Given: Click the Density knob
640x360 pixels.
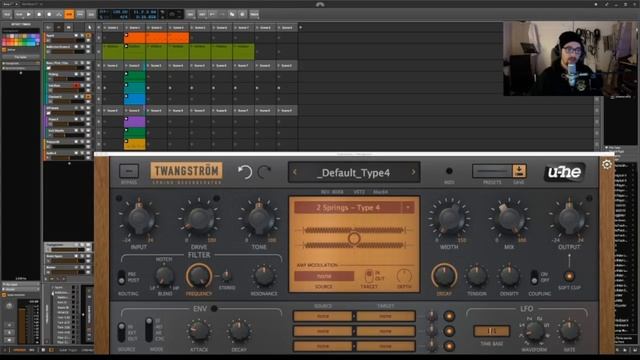Looking at the screenshot, I should tap(509, 276).
